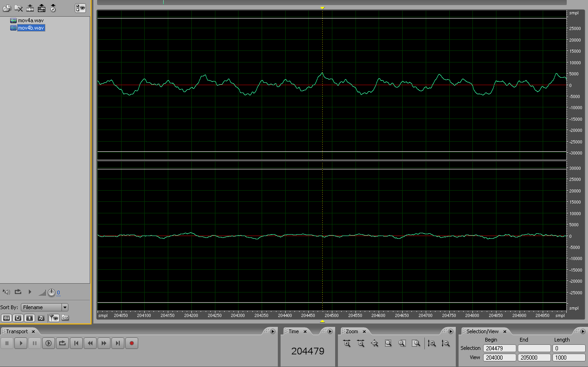
Task: Toggle Show MIDI Files music-note button
Action: tap(41, 318)
